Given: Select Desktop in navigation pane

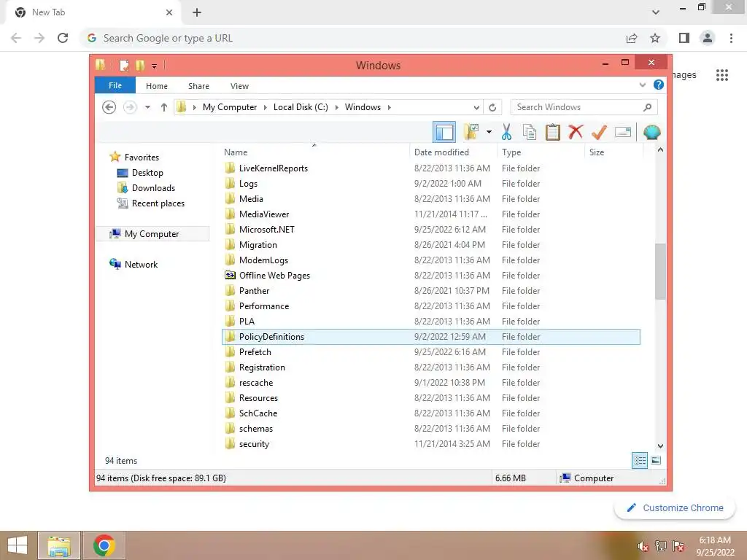Looking at the screenshot, I should (x=147, y=172).
